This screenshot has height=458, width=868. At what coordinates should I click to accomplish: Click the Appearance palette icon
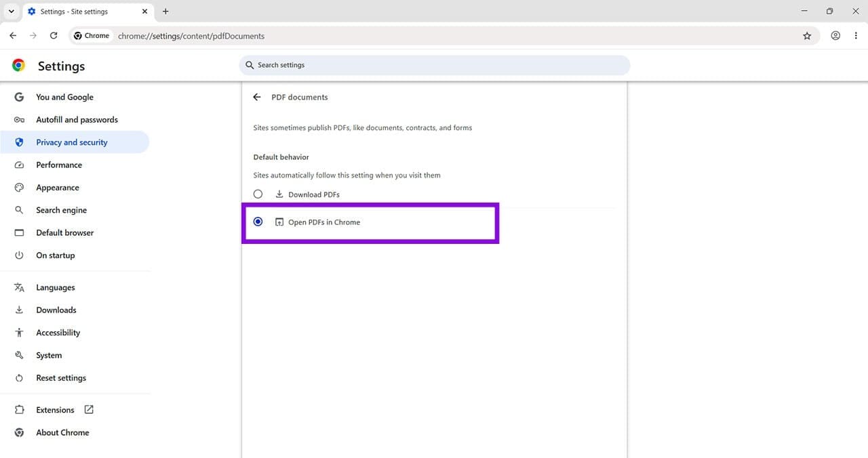point(19,188)
